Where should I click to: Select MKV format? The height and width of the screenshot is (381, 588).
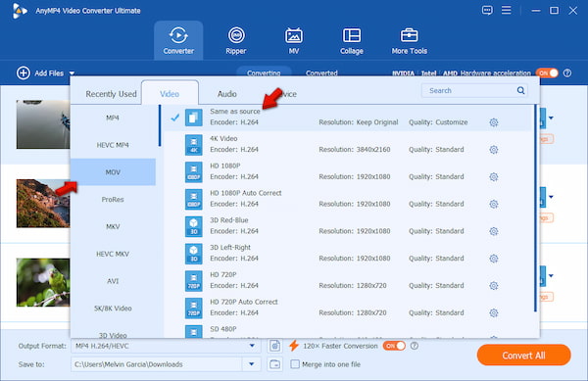click(113, 226)
